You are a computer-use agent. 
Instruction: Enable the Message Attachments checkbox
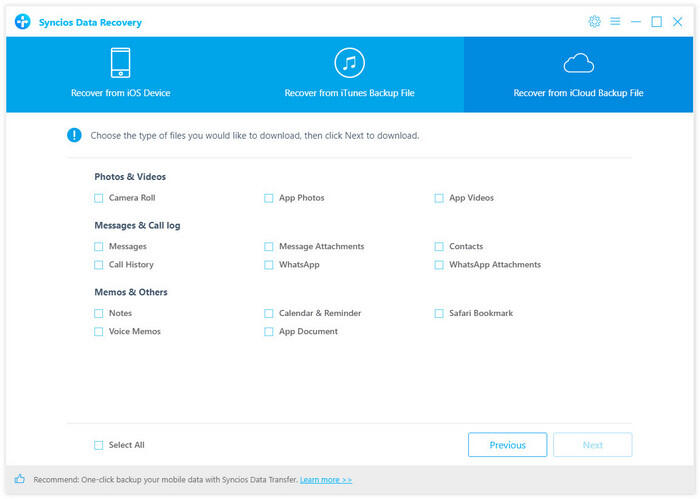click(x=269, y=246)
